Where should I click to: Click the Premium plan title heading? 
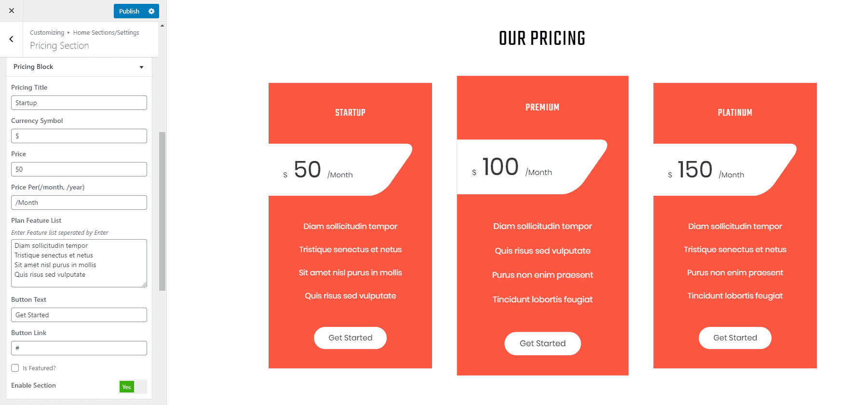pyautogui.click(x=542, y=108)
